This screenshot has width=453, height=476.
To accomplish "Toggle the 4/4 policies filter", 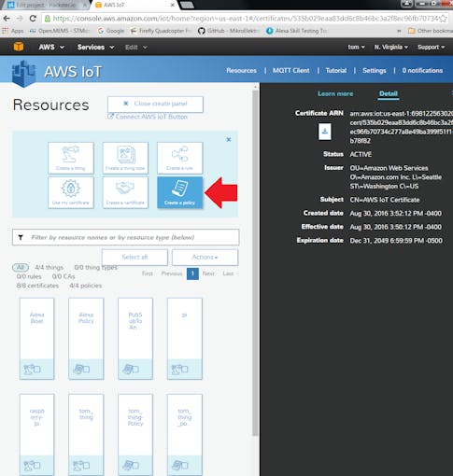I will click(86, 286).
